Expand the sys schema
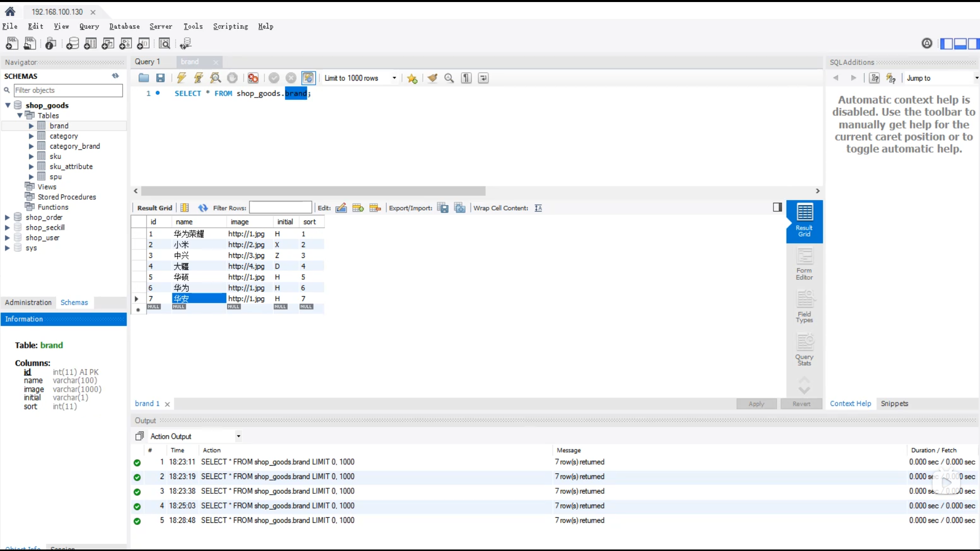Viewport: 980px width, 551px height. pos(7,248)
